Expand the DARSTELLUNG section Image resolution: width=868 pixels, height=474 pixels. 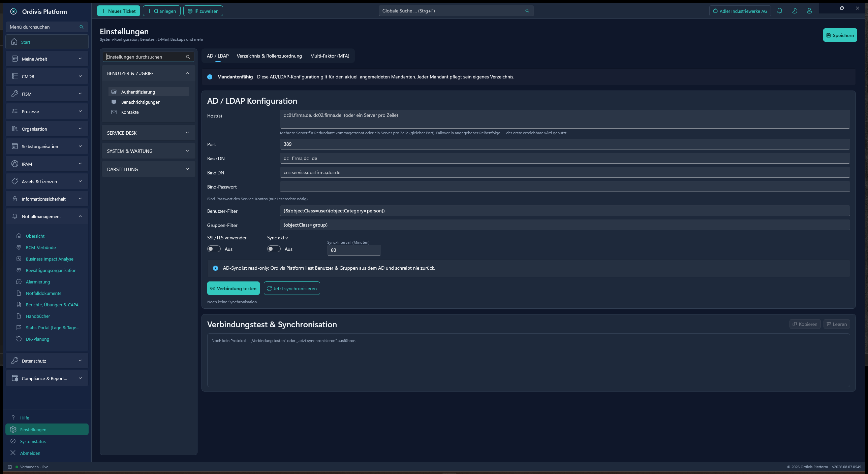149,169
